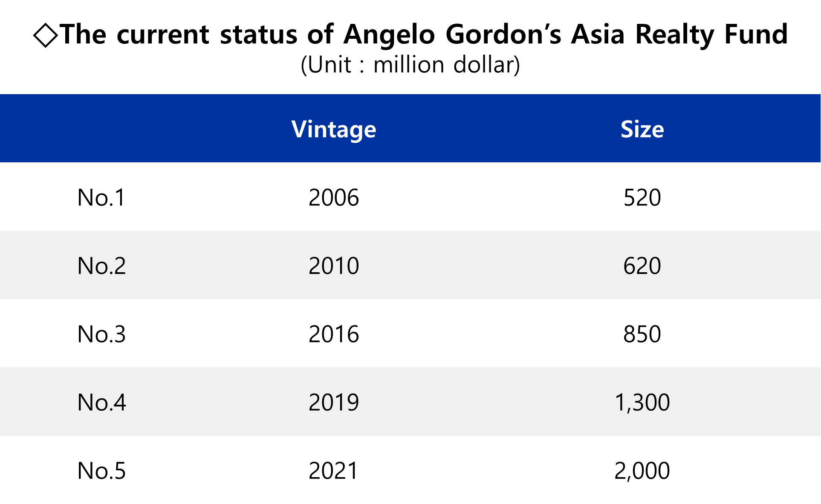The width and height of the screenshot is (821, 504).
Task: Click the 1,300 size value
Action: [x=642, y=403]
